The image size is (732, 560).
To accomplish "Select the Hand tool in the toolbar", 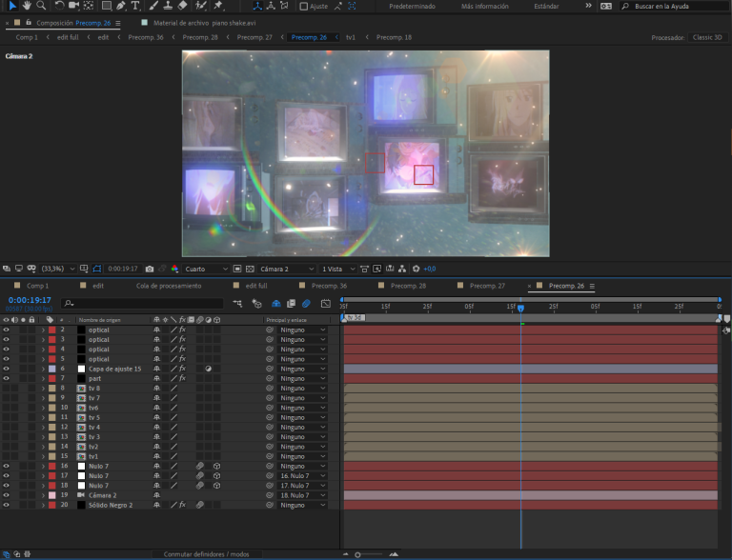I will [x=27, y=6].
